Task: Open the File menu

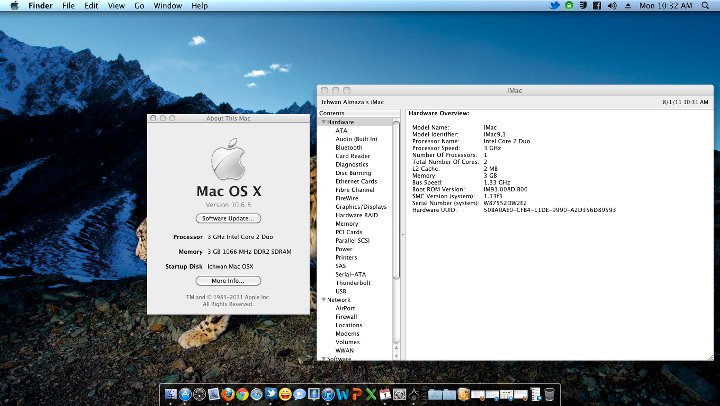Action: [68, 6]
